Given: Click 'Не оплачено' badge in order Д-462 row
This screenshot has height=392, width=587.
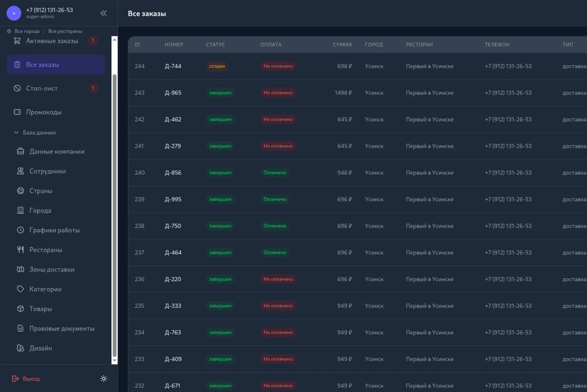Looking at the screenshot, I should pos(278,119).
